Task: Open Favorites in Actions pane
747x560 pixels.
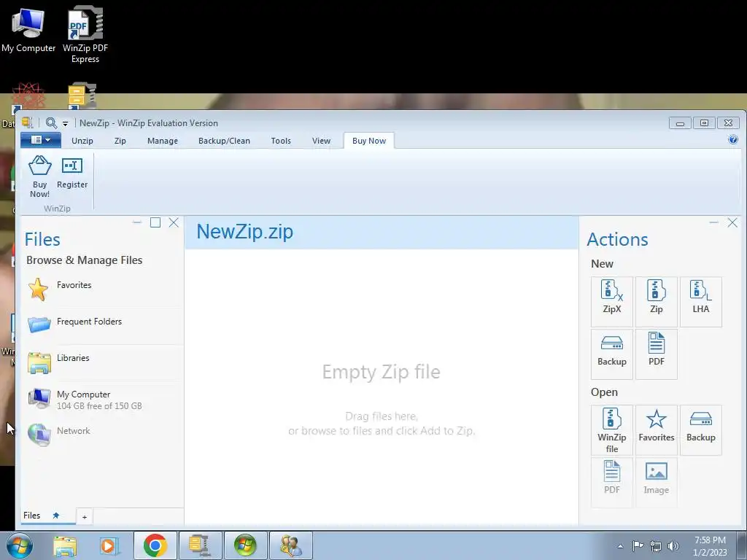Action: click(656, 430)
